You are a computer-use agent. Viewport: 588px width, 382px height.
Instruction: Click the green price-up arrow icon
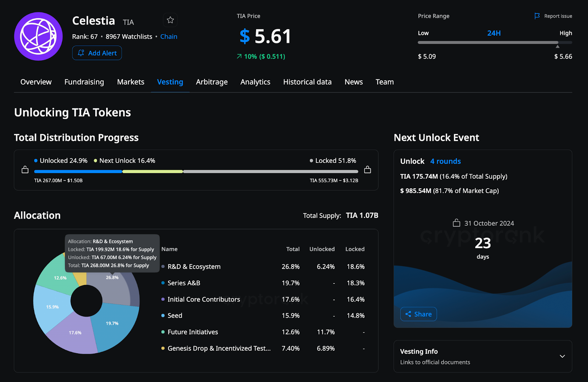tap(239, 56)
